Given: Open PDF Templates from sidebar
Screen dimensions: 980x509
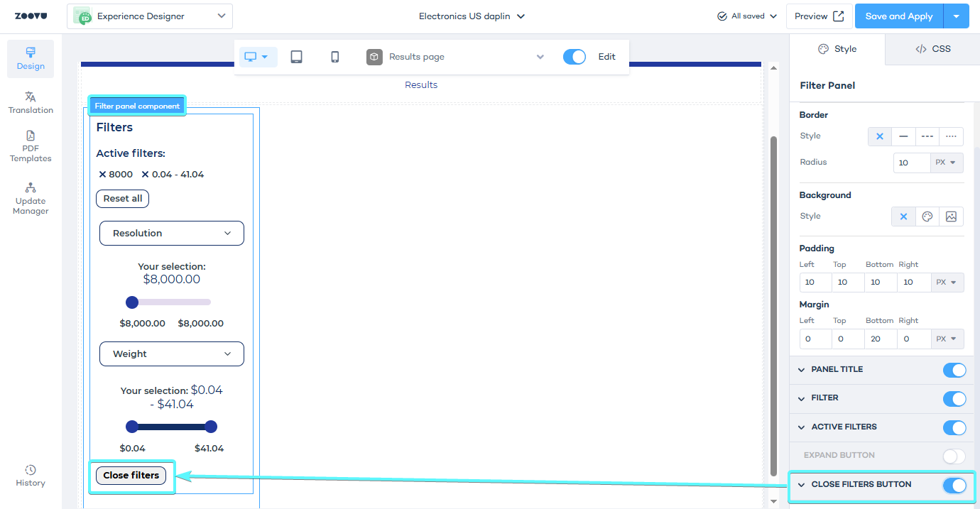Looking at the screenshot, I should (31, 146).
